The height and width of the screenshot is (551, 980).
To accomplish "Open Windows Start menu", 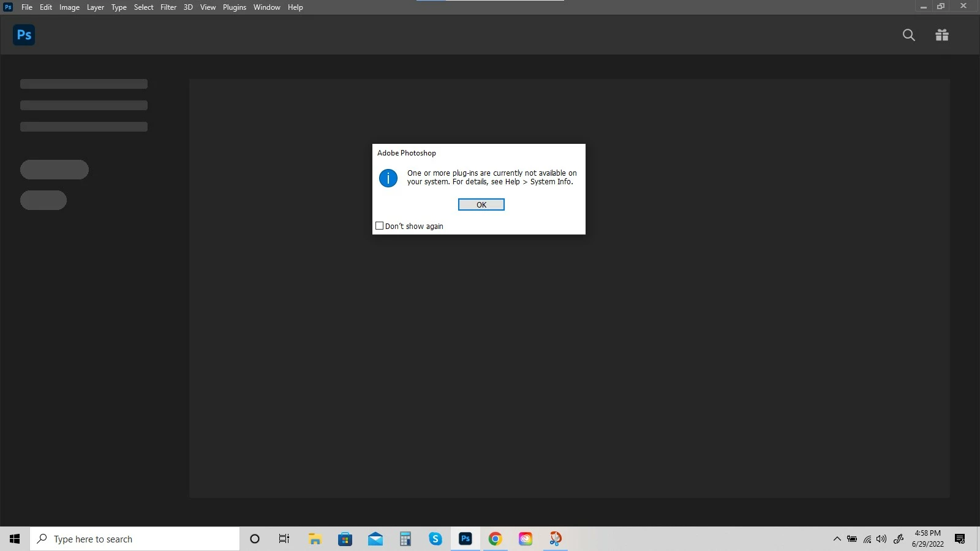I will pyautogui.click(x=15, y=539).
